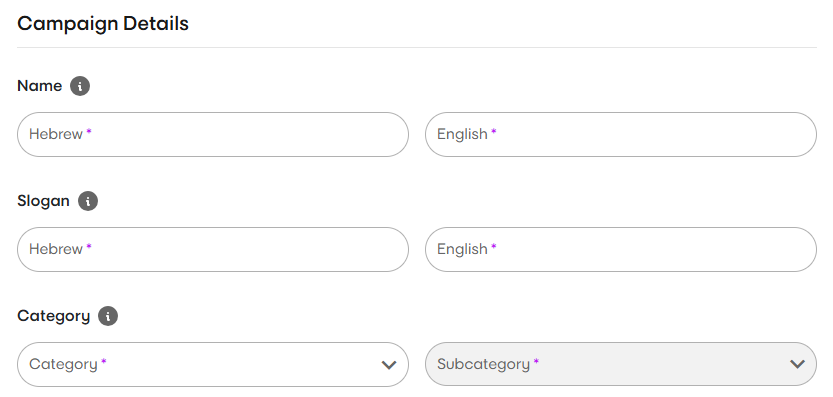Click the Slogan section label
The image size is (833, 397).
coord(43,201)
